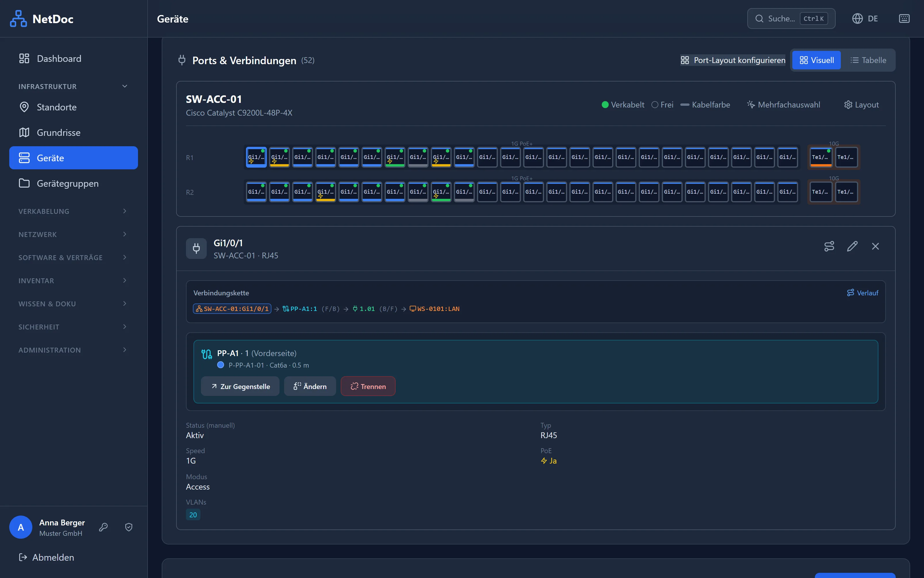Expand the Verkabelung section
This screenshot has width=924, height=578.
[73, 211]
